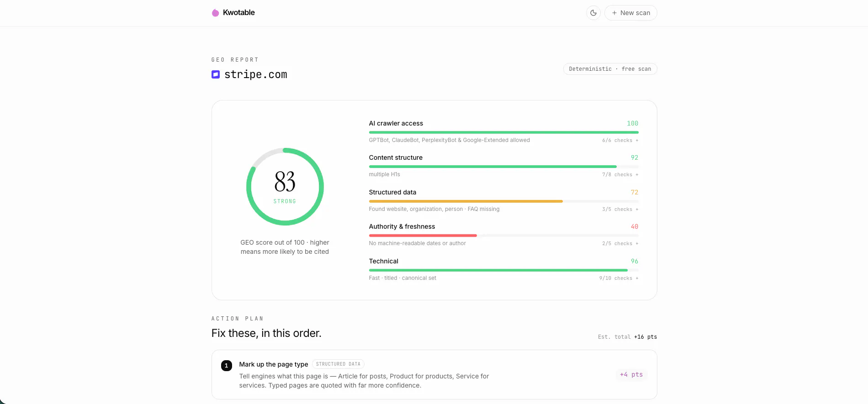868x404 pixels.
Task: Click the STRONG rating label
Action: click(285, 201)
